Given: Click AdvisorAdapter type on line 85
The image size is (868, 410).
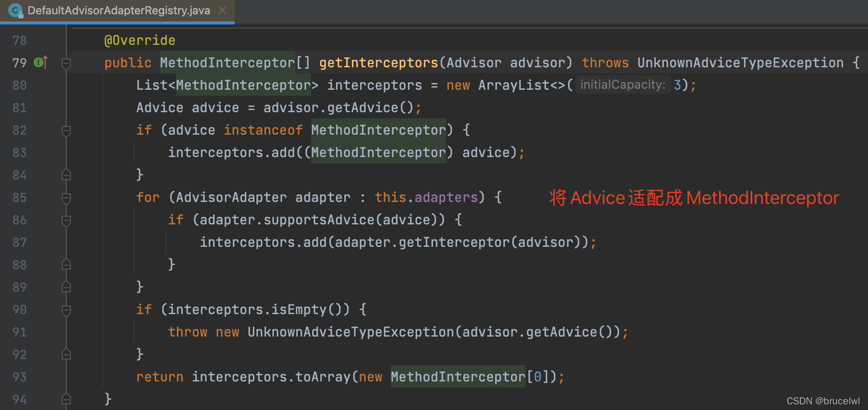Looking at the screenshot, I should tap(232, 197).
